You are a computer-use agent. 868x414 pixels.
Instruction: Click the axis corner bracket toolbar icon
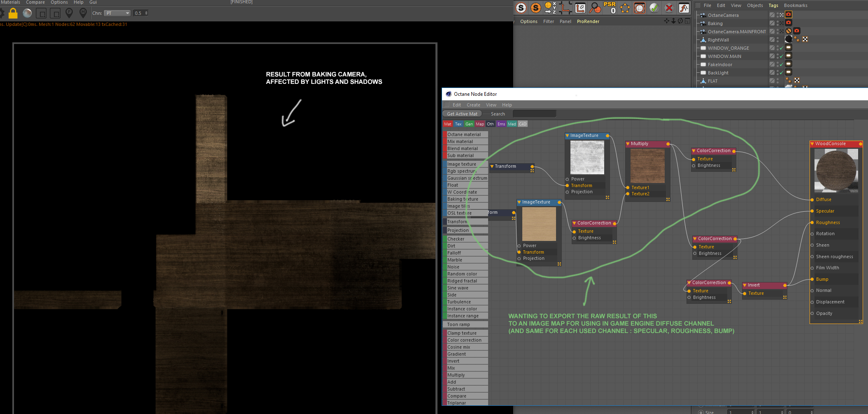tap(565, 8)
